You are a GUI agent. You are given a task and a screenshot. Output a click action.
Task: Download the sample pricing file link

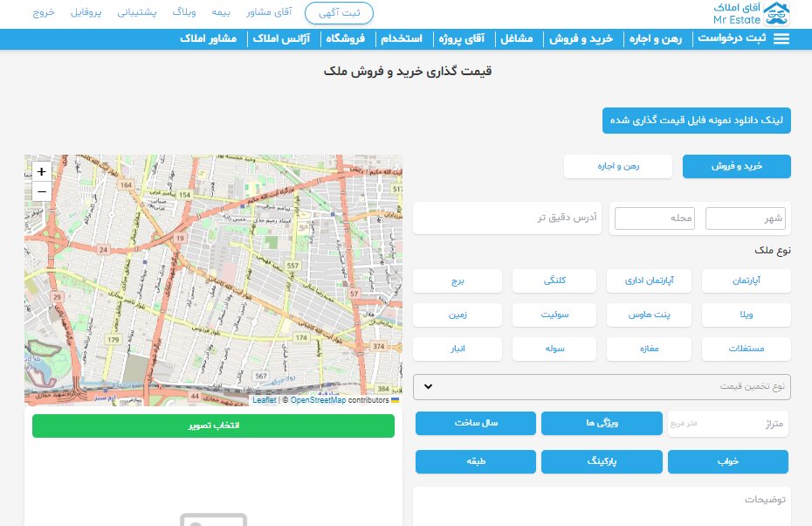coord(696,121)
